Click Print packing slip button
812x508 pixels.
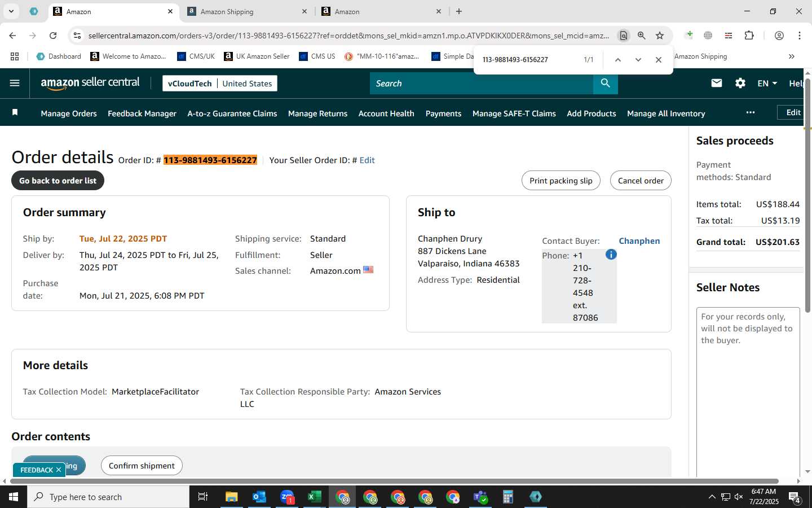561,181
